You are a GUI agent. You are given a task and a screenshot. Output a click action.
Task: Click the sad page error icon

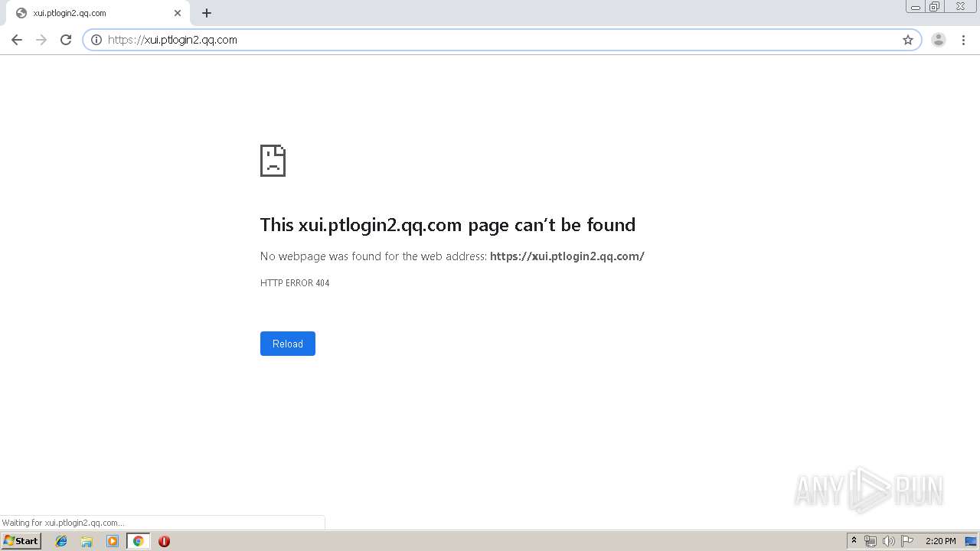click(x=273, y=161)
